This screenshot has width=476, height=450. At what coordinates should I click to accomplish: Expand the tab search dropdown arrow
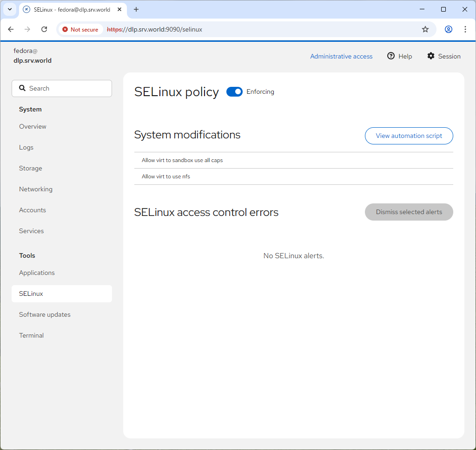pos(9,9)
